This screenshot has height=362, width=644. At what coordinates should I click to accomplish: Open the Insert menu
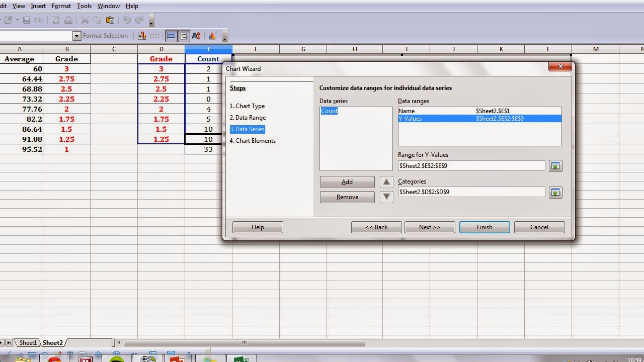click(x=38, y=6)
